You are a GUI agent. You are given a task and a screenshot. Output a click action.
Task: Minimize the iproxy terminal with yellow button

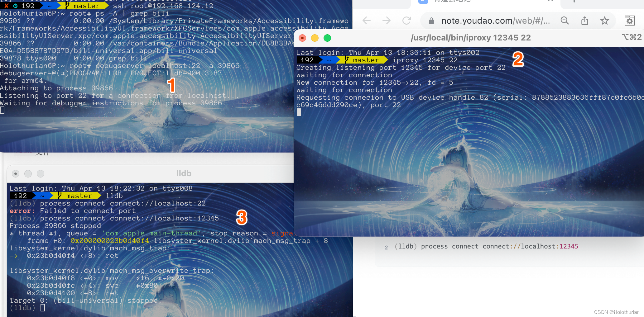point(315,38)
